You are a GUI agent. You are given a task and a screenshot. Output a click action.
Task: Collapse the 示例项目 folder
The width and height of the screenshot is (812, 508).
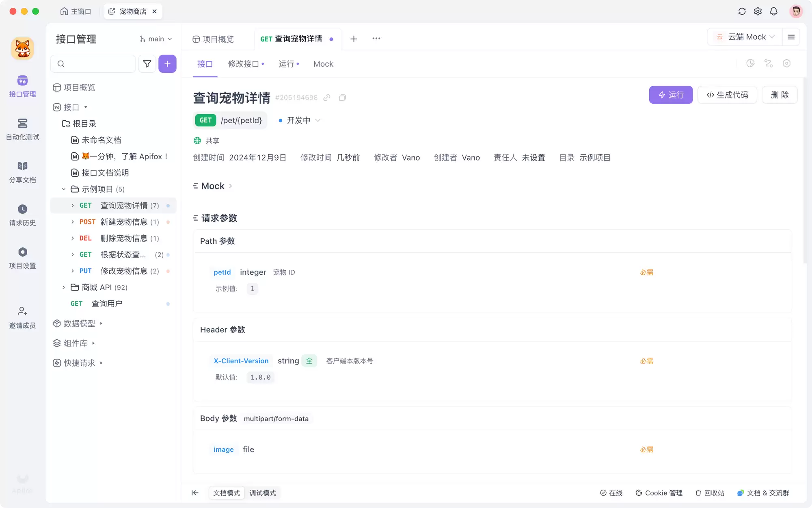click(x=64, y=189)
